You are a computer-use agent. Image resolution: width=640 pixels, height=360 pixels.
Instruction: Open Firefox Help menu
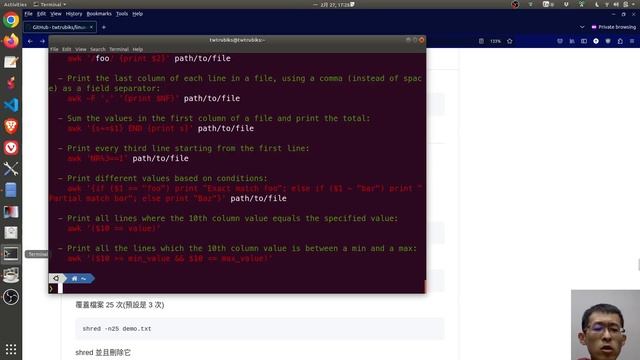[138, 14]
